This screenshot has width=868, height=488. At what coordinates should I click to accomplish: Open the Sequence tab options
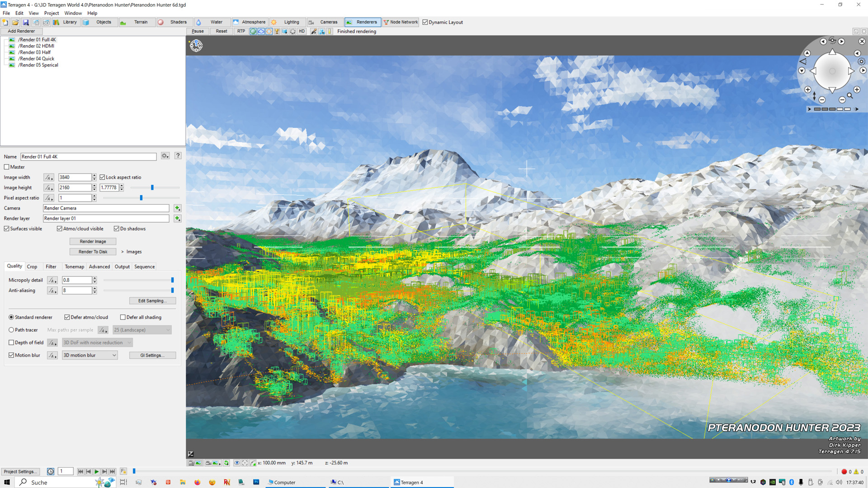pos(144,266)
